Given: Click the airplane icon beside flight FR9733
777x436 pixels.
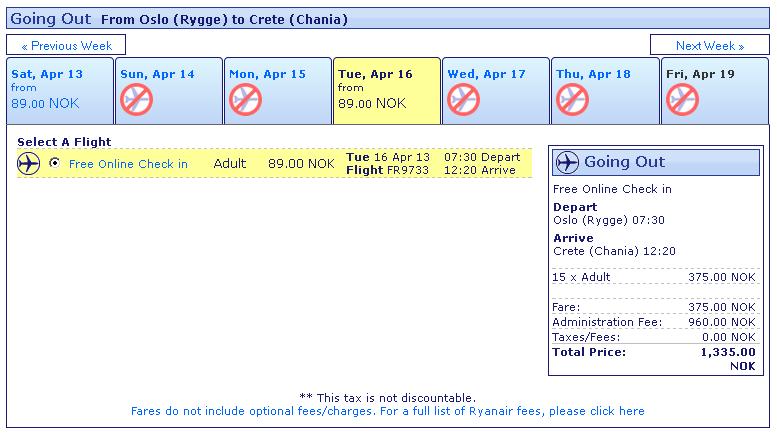Looking at the screenshot, I should [28, 164].
